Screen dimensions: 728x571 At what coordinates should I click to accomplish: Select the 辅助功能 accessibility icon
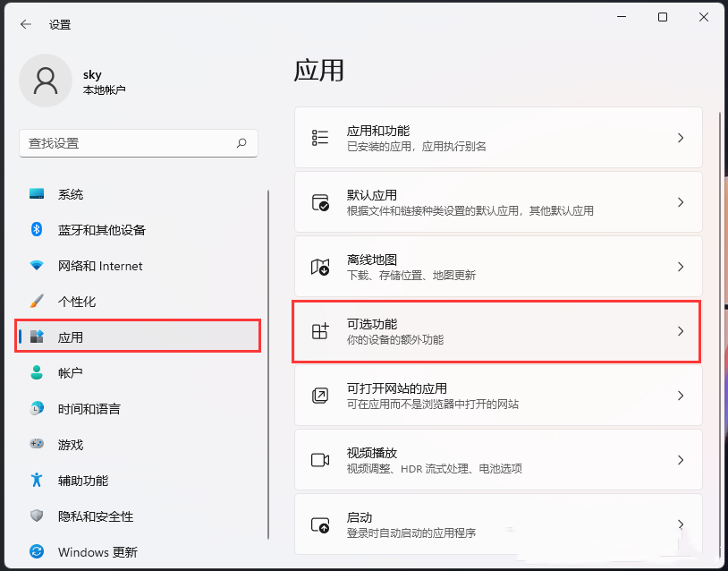(38, 481)
